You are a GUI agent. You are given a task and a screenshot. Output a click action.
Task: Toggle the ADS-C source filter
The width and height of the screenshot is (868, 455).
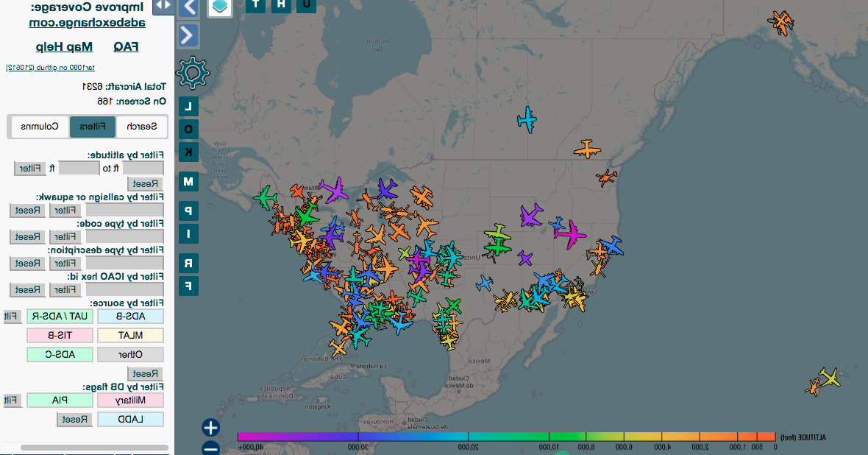point(60,355)
